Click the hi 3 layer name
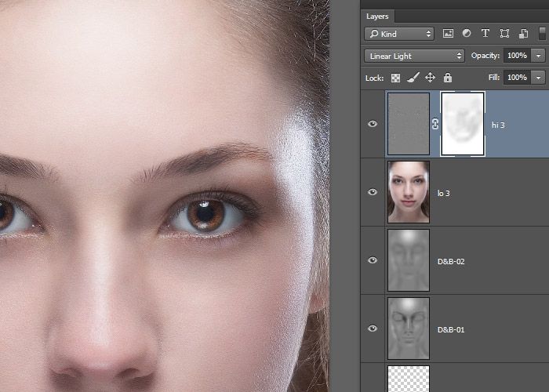Screen dimensions: 549x392 (x=498, y=125)
